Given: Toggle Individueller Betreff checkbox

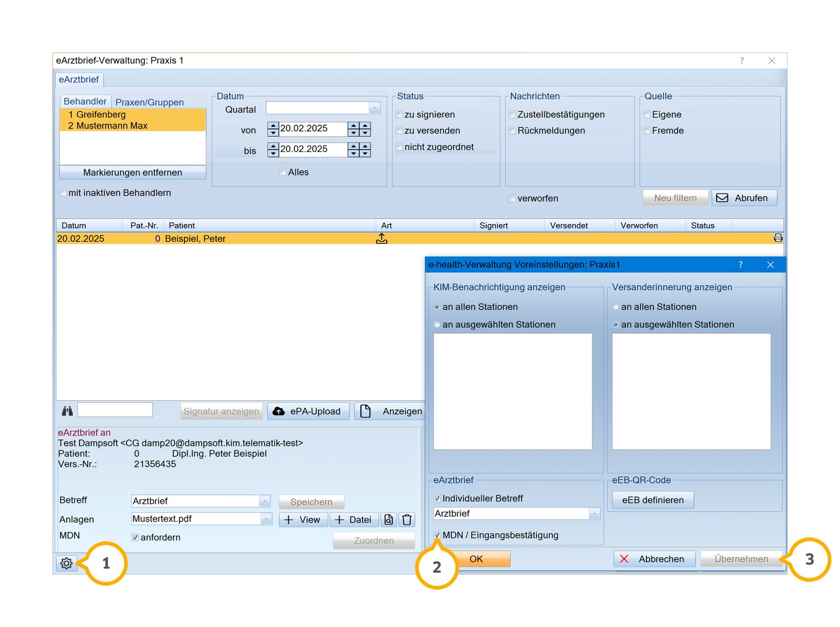Looking at the screenshot, I should 437,499.
